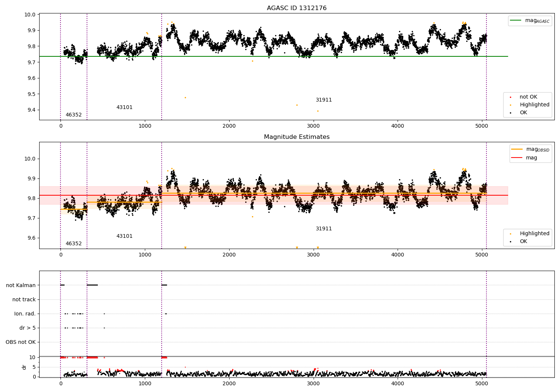Click obsid label 43101 in Magnitude Estimates plot

[x=124, y=236]
